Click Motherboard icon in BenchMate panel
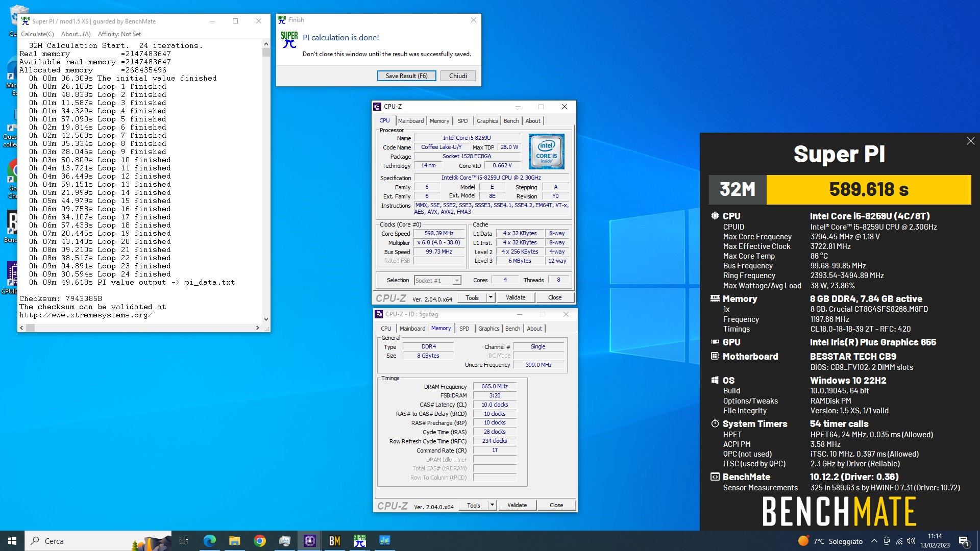The width and height of the screenshot is (980, 551). (x=715, y=356)
